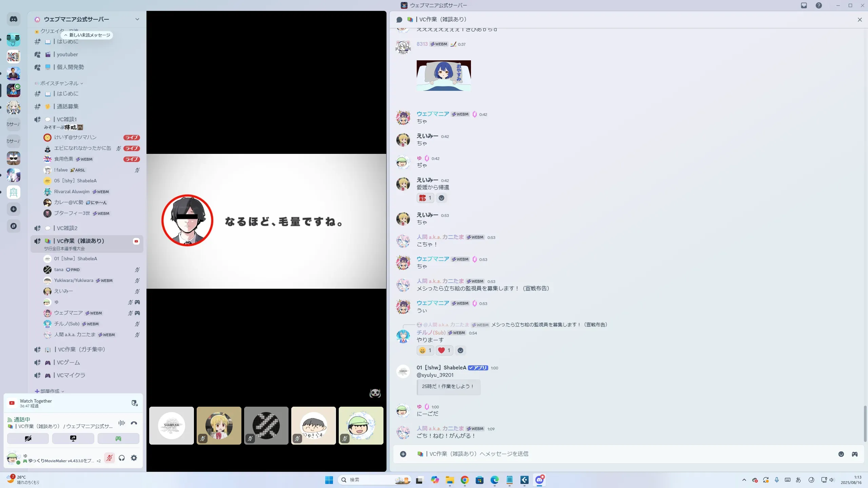This screenshot has width=868, height=488.
Task: Expand ウェブマニア公式サーバー server menu dropdown
Action: (x=137, y=19)
